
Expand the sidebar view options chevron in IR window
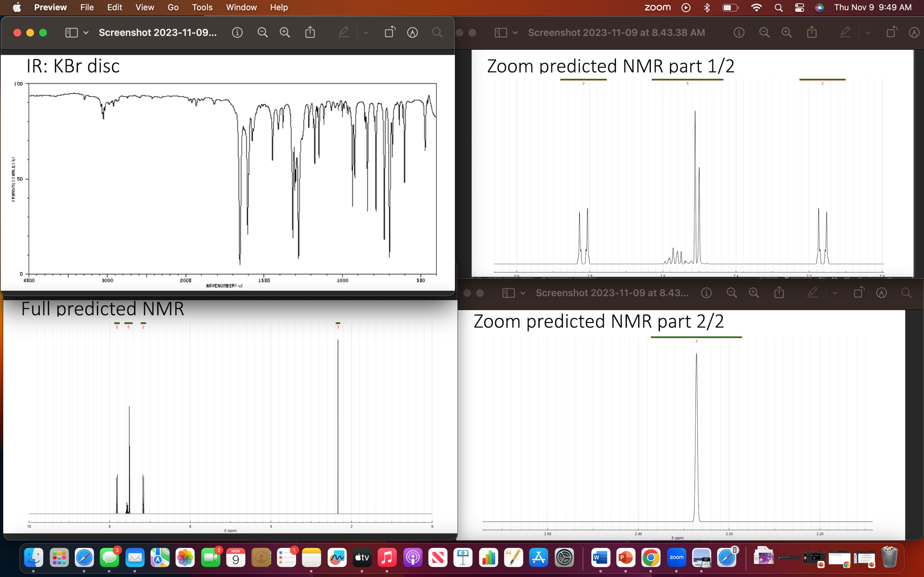click(86, 32)
